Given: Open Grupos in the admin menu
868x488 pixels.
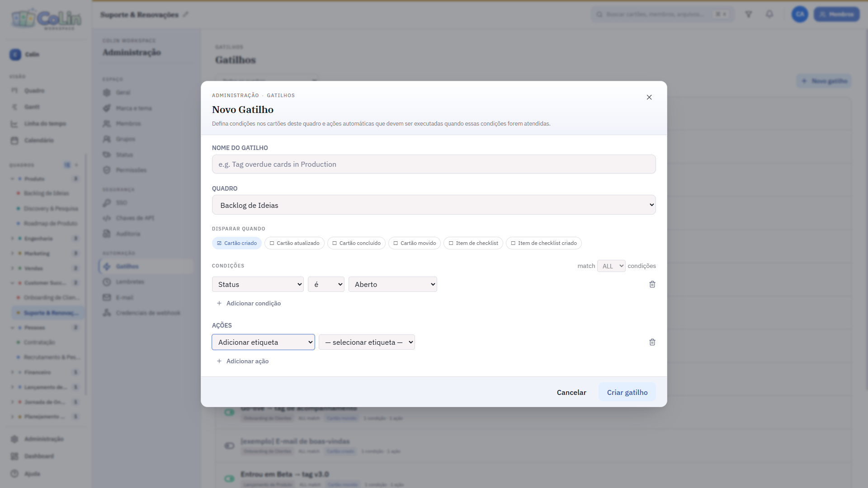Looking at the screenshot, I should 125,139.
